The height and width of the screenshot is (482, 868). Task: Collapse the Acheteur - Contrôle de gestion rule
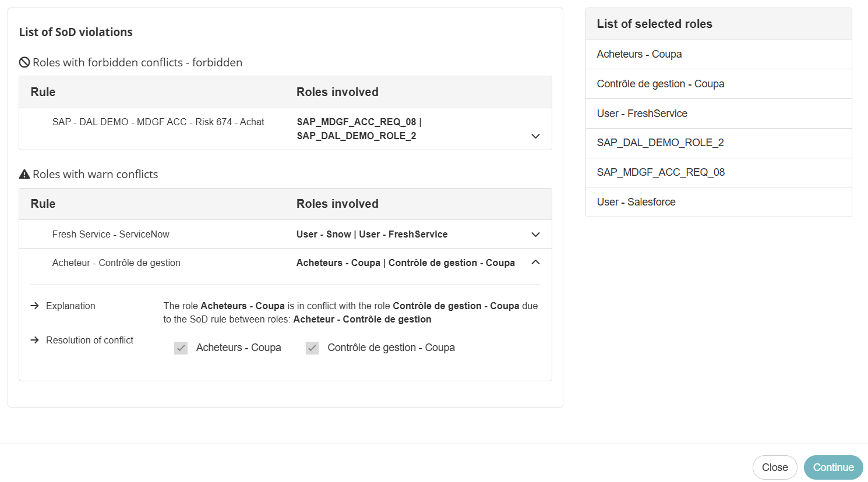coord(535,263)
